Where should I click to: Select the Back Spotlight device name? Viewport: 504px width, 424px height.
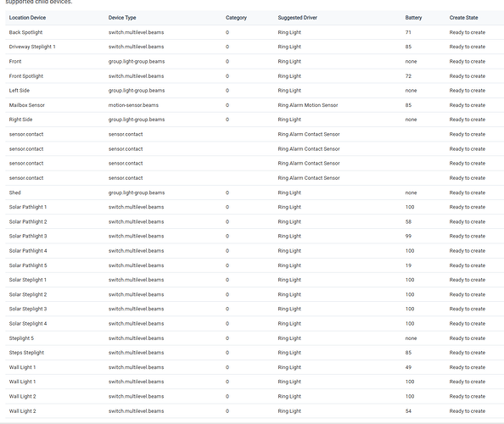point(25,32)
